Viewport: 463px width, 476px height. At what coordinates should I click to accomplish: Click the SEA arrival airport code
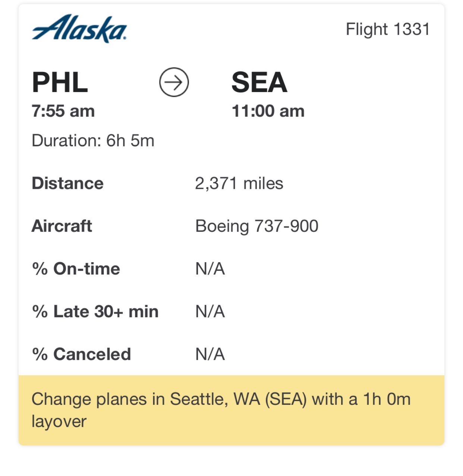[x=259, y=82]
